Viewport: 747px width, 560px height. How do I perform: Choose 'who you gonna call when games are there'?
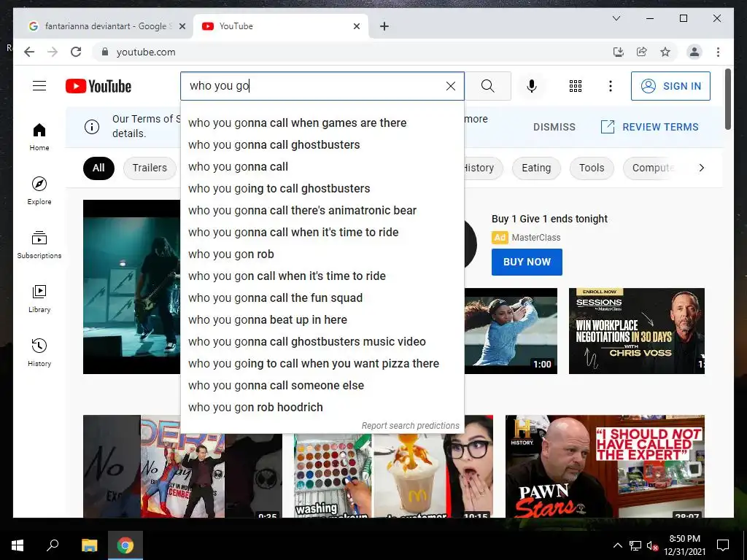[322, 122]
